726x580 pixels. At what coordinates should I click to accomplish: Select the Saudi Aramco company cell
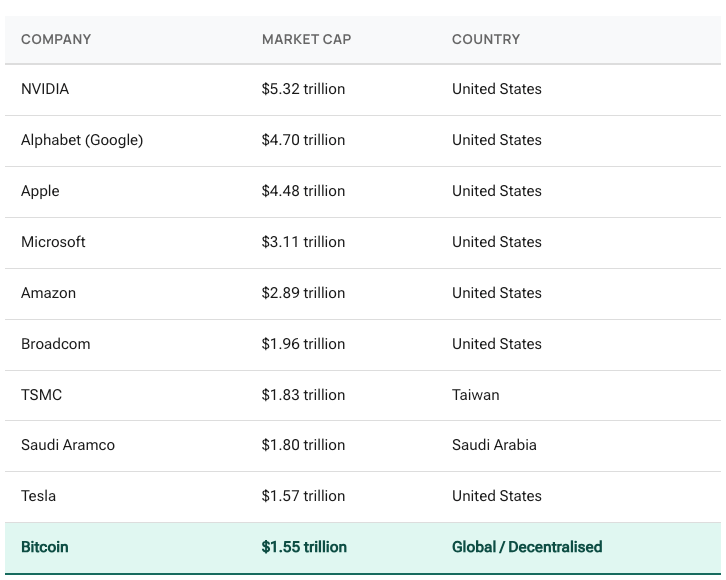point(68,445)
